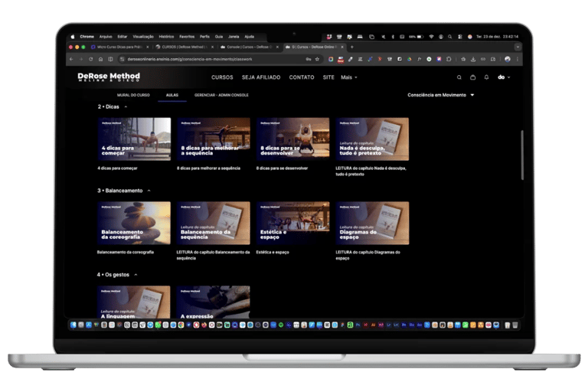
Task: Open the 'Diagramas do espaço' reading thumbnail
Action: (x=372, y=224)
